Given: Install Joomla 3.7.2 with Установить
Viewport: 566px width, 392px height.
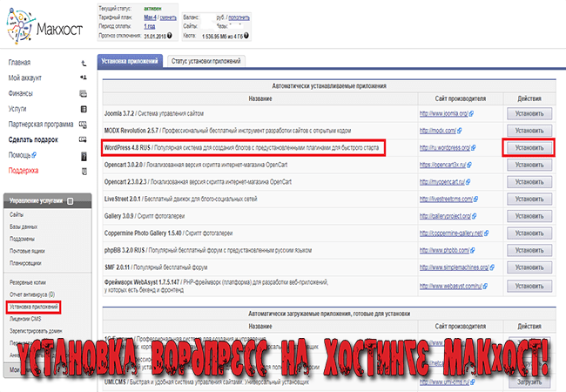Looking at the screenshot, I should [529, 114].
